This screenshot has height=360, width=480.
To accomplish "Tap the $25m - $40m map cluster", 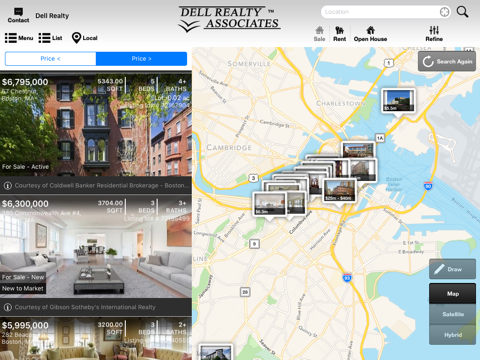I will (x=339, y=190).
